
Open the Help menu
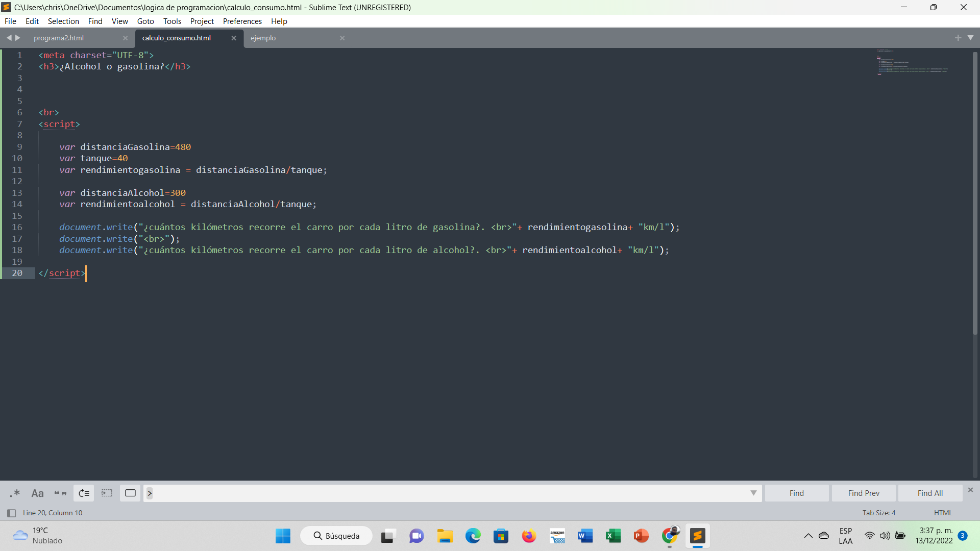(279, 21)
